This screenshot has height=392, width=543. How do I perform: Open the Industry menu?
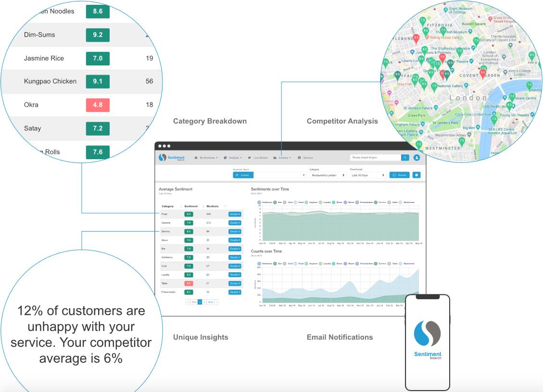[282, 158]
